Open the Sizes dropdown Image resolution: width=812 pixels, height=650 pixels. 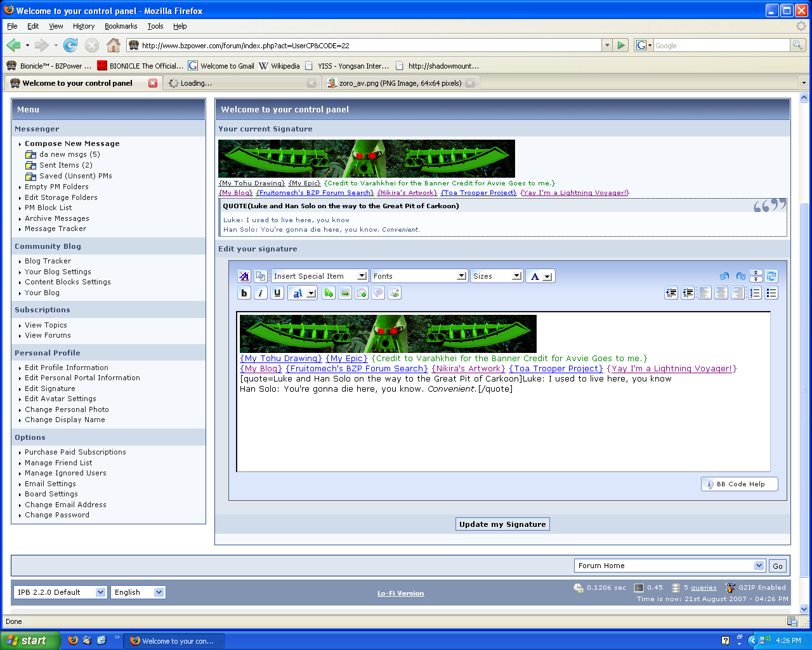click(x=497, y=276)
